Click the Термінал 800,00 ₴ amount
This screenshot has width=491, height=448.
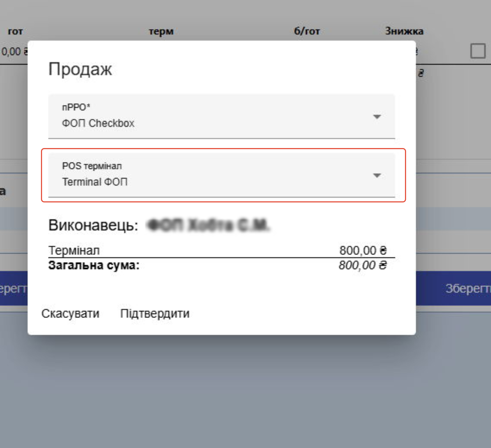coord(363,250)
